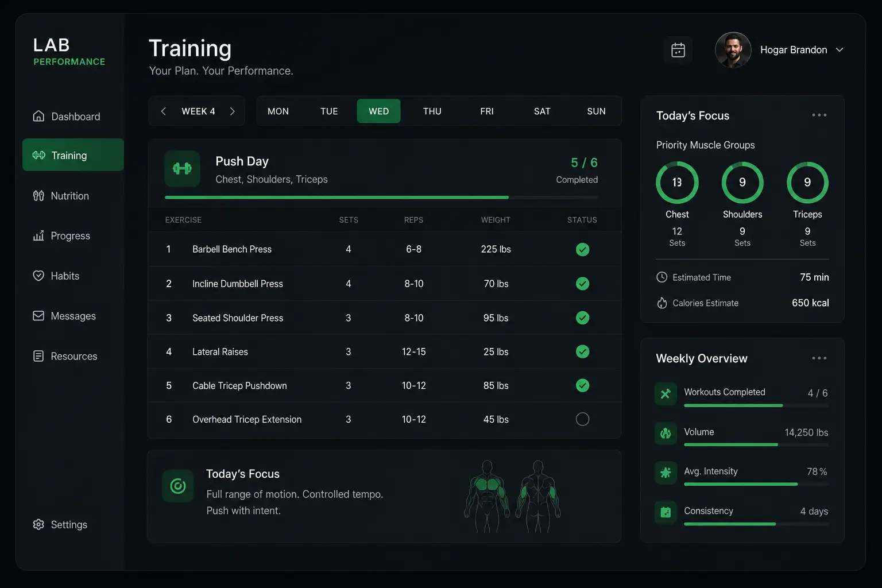882x588 pixels.
Task: Open the calendar icon button
Action: [x=678, y=50]
